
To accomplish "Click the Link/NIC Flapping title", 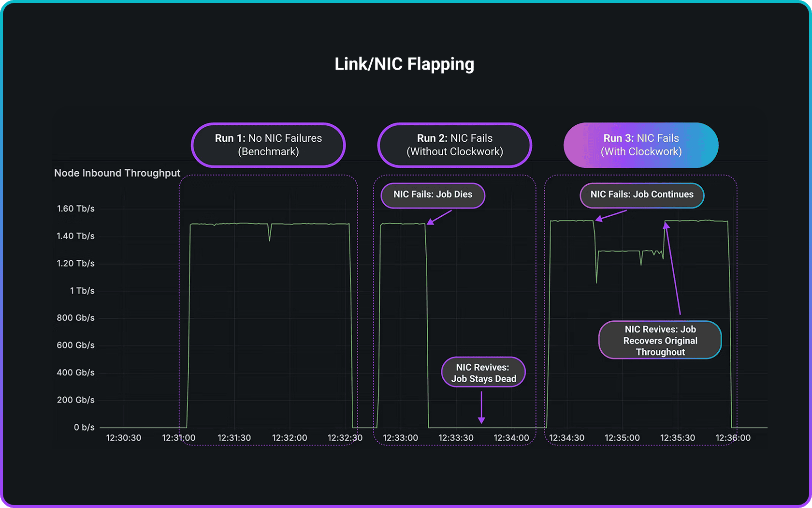I will coord(405,64).
